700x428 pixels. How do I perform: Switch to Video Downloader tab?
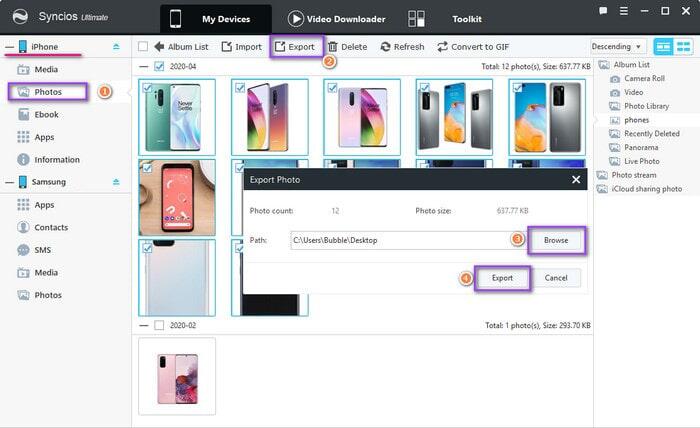[x=336, y=19]
